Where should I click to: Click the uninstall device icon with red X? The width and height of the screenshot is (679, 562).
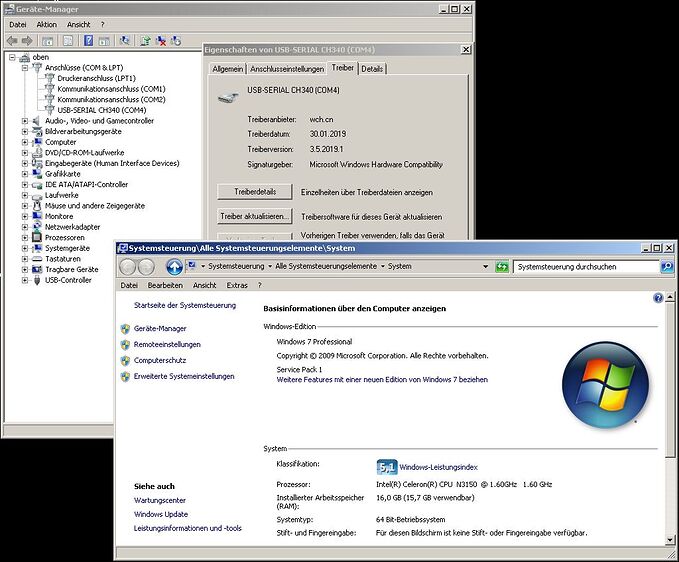point(161,41)
